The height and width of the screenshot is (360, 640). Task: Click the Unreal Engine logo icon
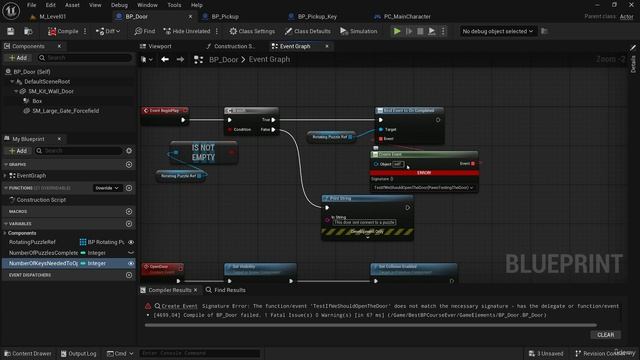11,11
